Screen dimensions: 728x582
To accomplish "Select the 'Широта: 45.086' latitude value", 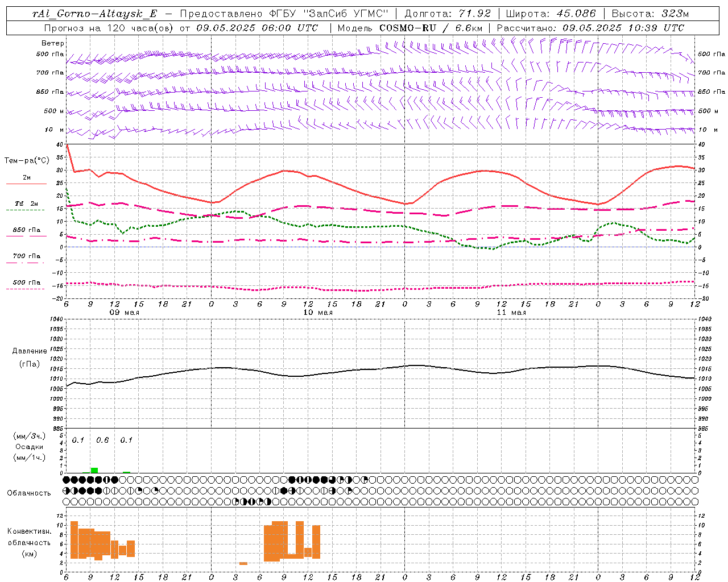I will (x=551, y=14).
